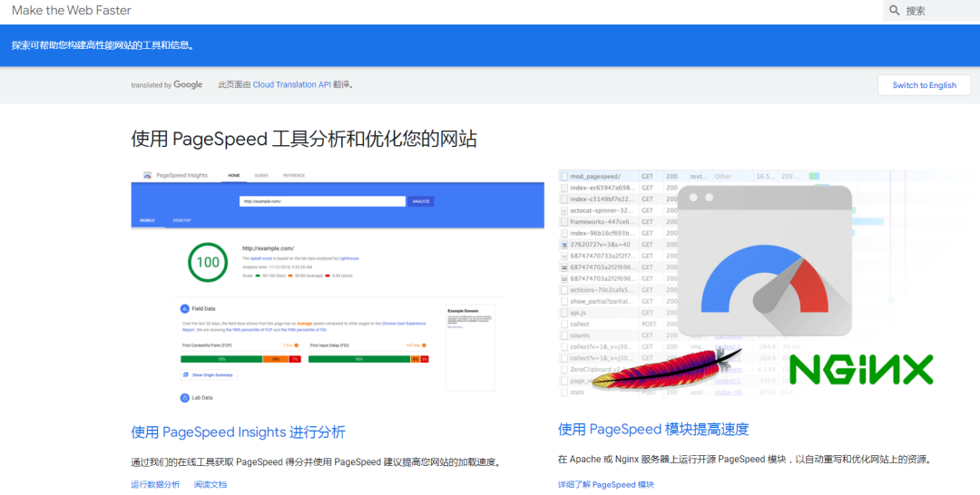
Task: Click the PageSpeed Insights small logo icon
Action: [x=148, y=175]
